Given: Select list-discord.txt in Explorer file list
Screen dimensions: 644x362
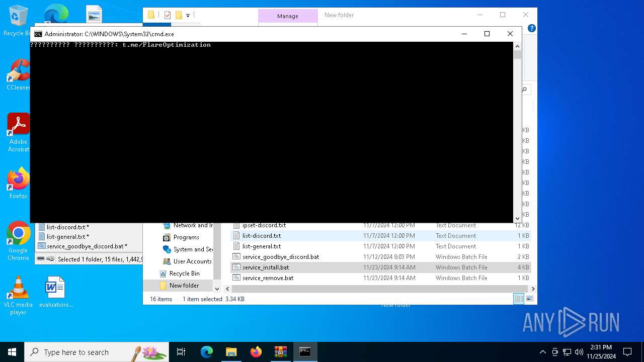Looking at the screenshot, I should click(x=262, y=236).
